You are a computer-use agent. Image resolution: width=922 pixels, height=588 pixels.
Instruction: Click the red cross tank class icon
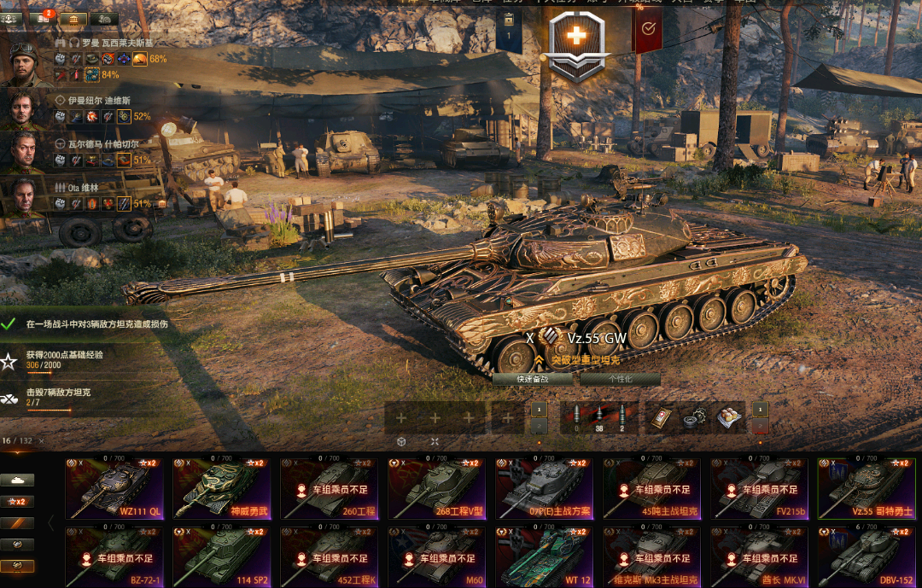point(576,46)
